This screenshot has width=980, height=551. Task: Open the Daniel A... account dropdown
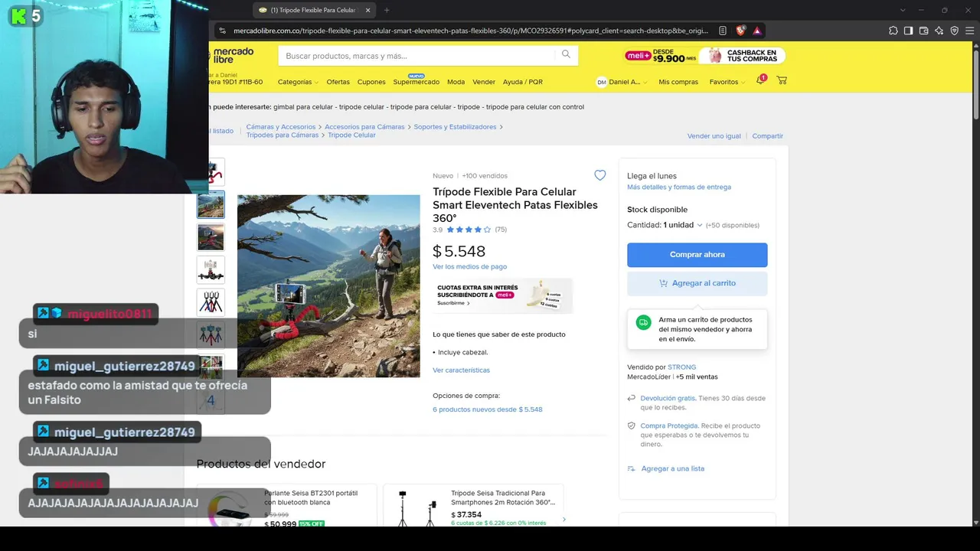628,82
